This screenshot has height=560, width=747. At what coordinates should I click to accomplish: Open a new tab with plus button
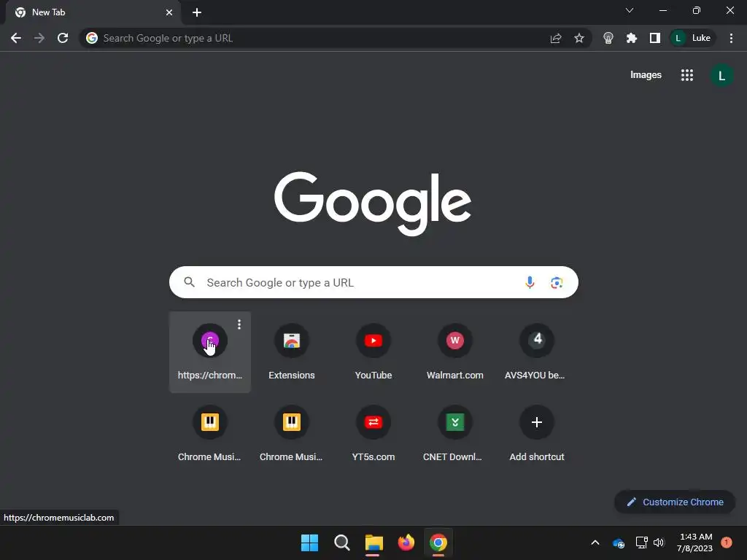(x=197, y=12)
